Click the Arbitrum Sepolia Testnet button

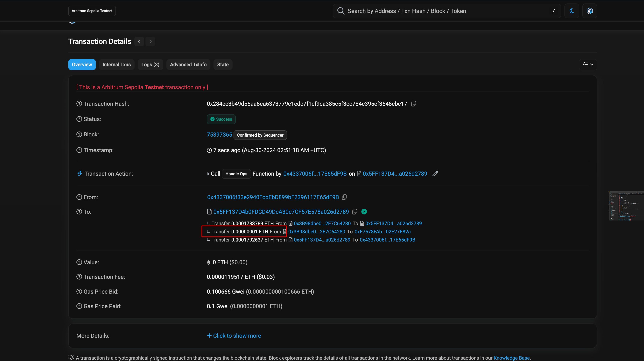point(92,11)
